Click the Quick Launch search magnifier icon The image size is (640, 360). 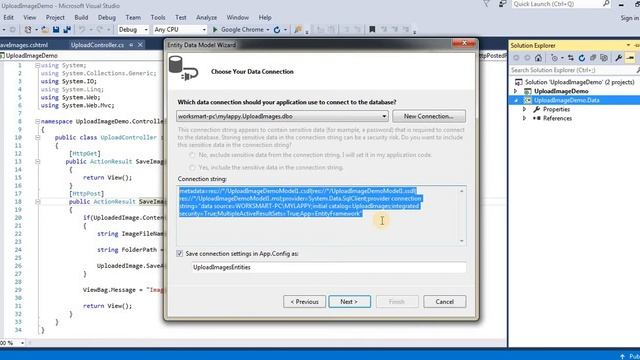pos(606,4)
